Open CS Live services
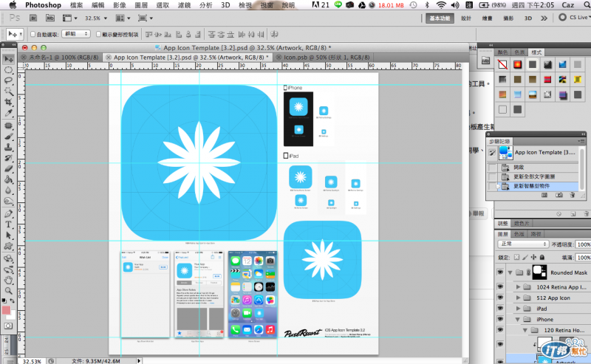Image resolution: width=591 pixels, height=364 pixels. pos(575,17)
